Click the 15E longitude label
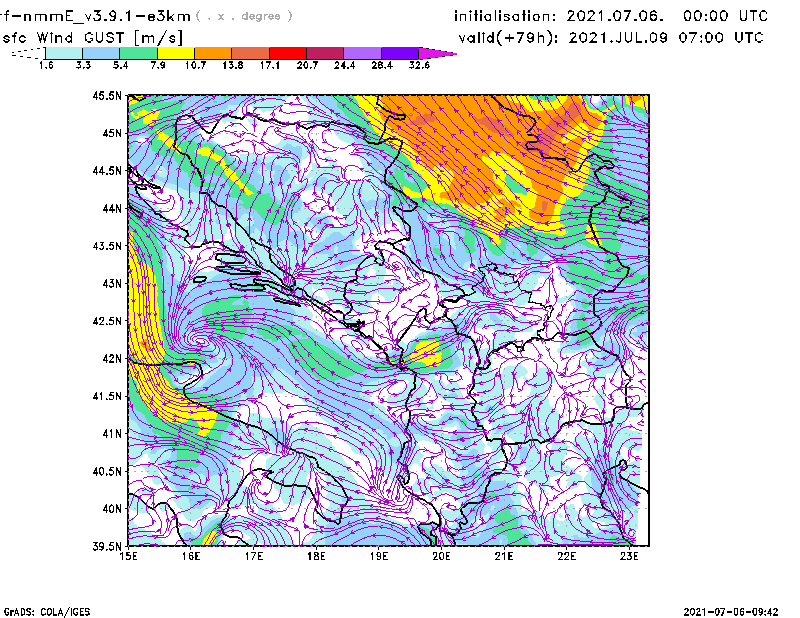This screenshot has width=800, height=618. pos(128,556)
